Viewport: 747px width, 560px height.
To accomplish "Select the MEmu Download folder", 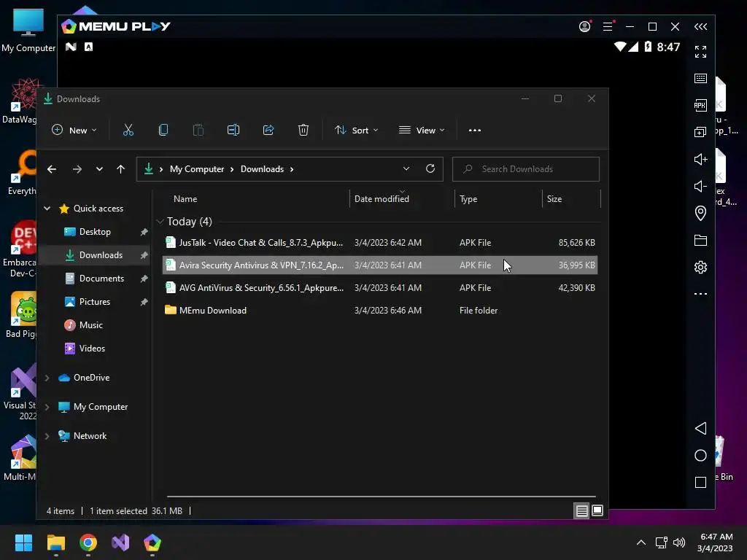I will pyautogui.click(x=379, y=311).
